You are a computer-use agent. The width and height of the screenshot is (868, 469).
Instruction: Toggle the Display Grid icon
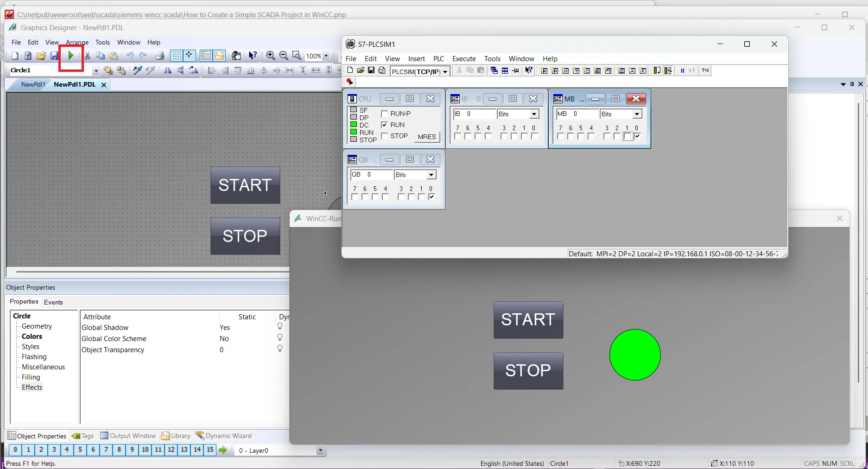point(177,56)
